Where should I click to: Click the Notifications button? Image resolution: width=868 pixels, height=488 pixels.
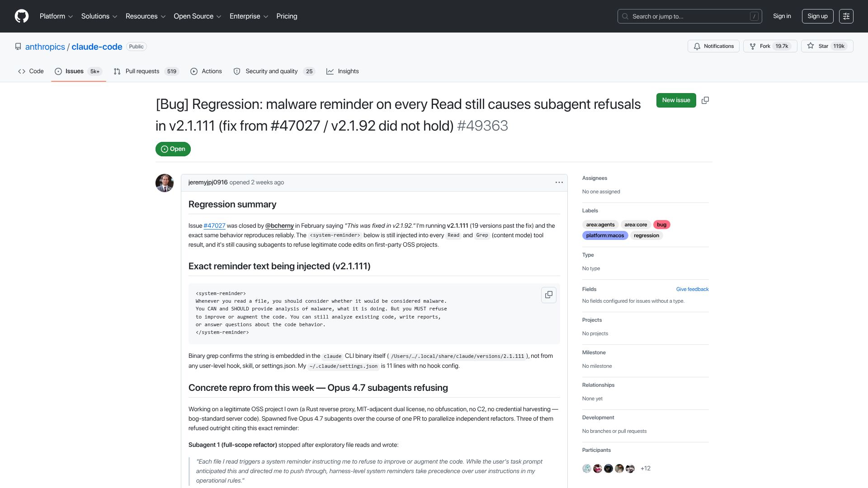click(713, 46)
